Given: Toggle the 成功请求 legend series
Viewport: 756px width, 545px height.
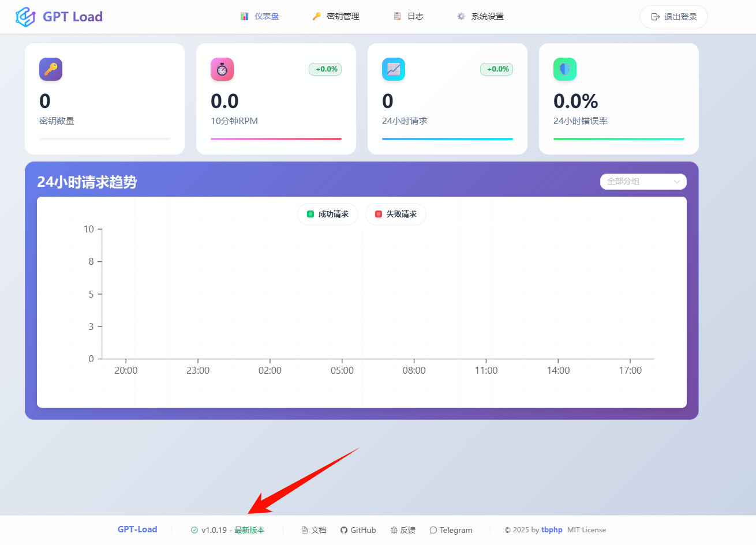Looking at the screenshot, I should click(x=328, y=214).
